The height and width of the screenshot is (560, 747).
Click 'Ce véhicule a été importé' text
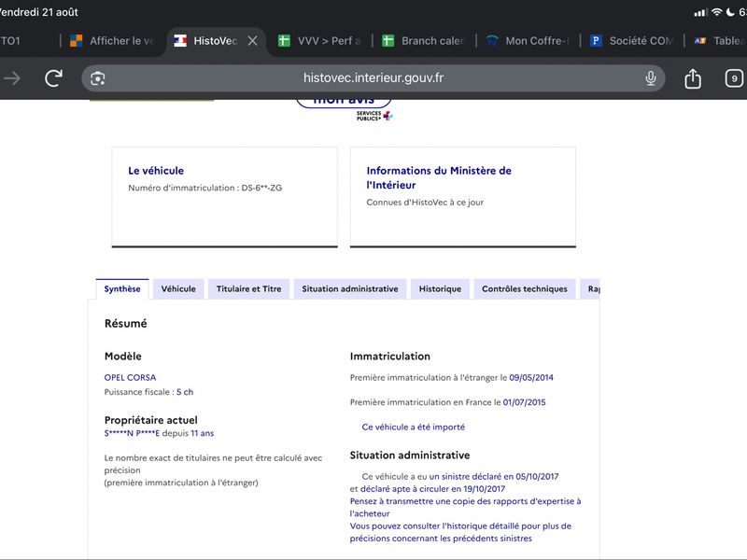coord(413,427)
